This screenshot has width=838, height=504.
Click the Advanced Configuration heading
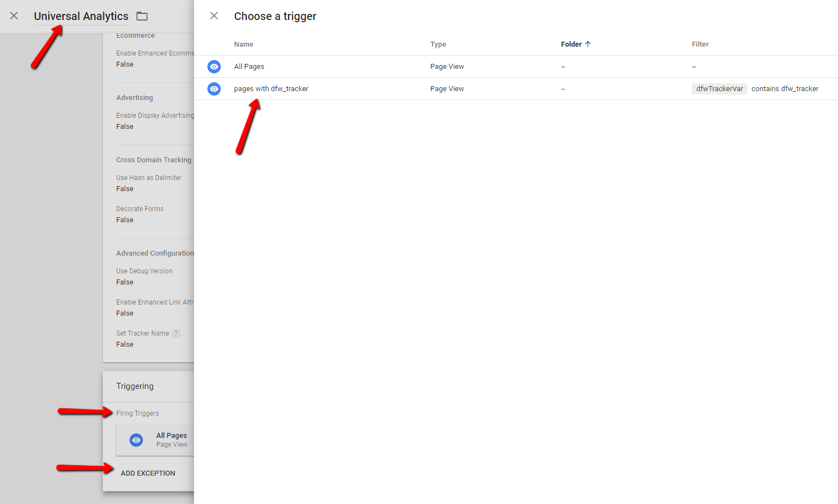pyautogui.click(x=155, y=253)
